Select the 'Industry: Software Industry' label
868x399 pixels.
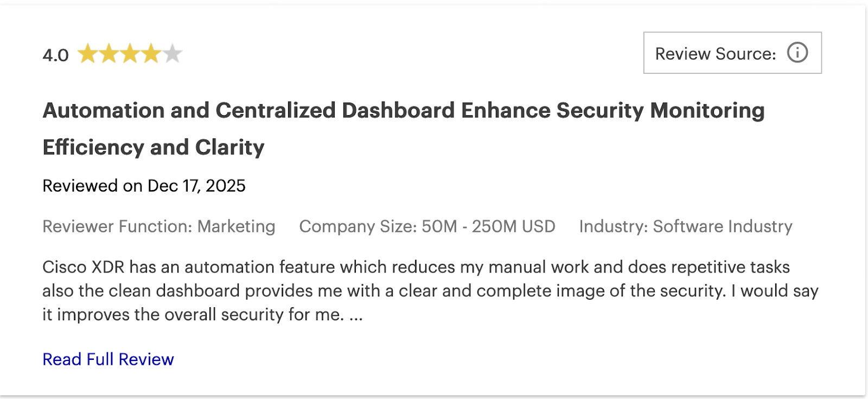[x=686, y=226]
